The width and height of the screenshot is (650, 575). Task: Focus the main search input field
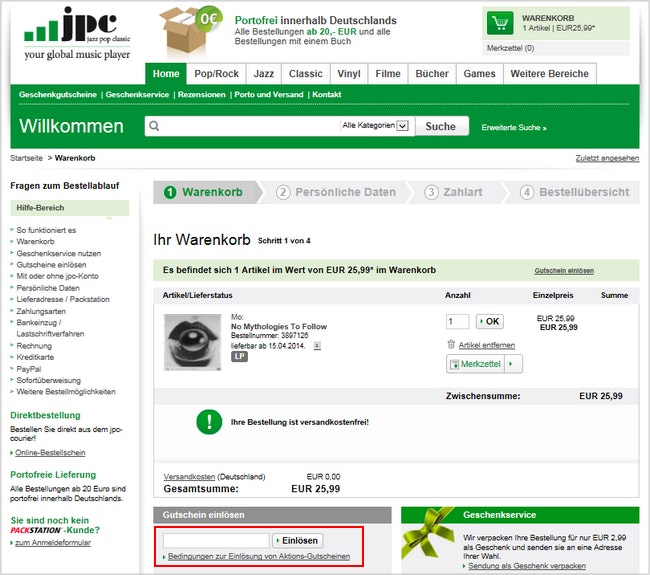pos(250,126)
